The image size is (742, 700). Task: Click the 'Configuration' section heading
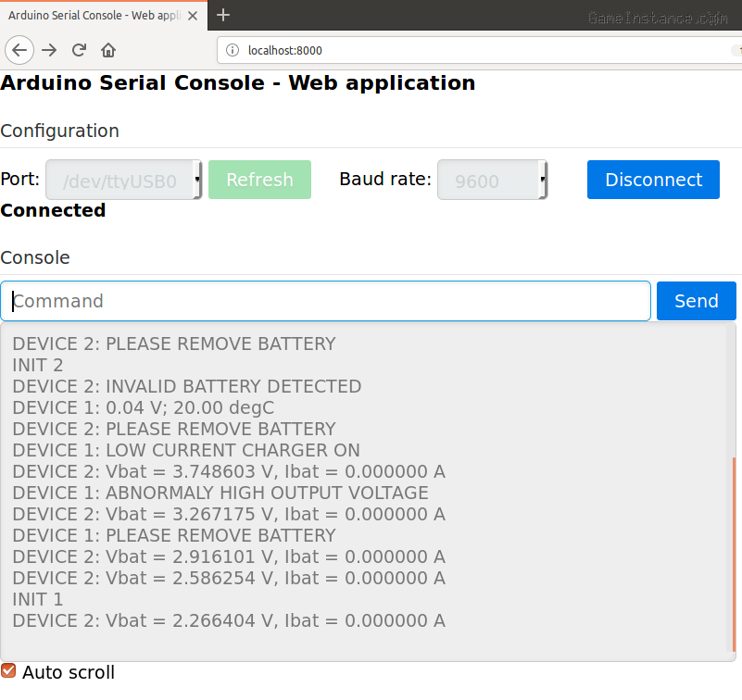[59, 131]
